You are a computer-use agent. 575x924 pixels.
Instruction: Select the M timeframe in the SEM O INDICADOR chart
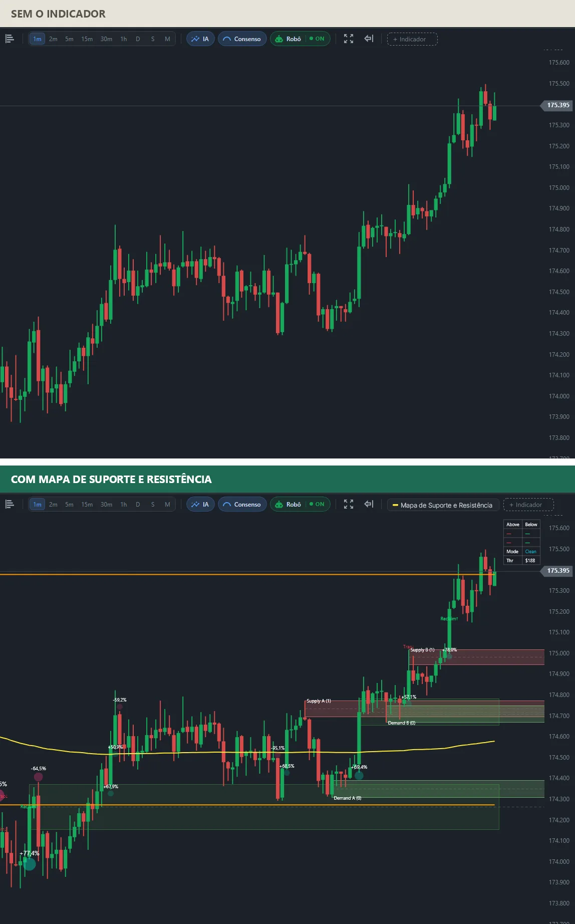coord(167,39)
